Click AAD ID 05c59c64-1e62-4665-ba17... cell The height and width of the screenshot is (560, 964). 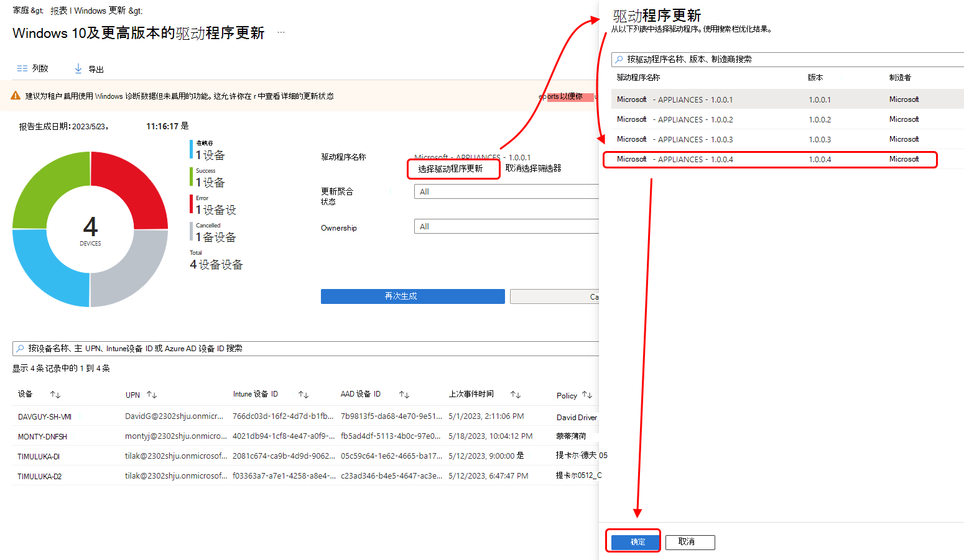click(x=391, y=456)
